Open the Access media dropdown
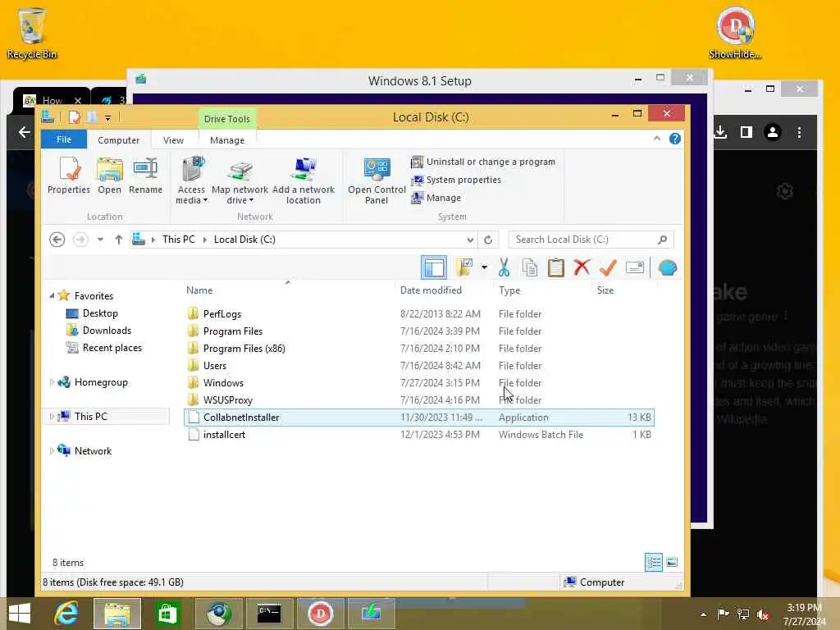The height and width of the screenshot is (630, 840). point(190,181)
